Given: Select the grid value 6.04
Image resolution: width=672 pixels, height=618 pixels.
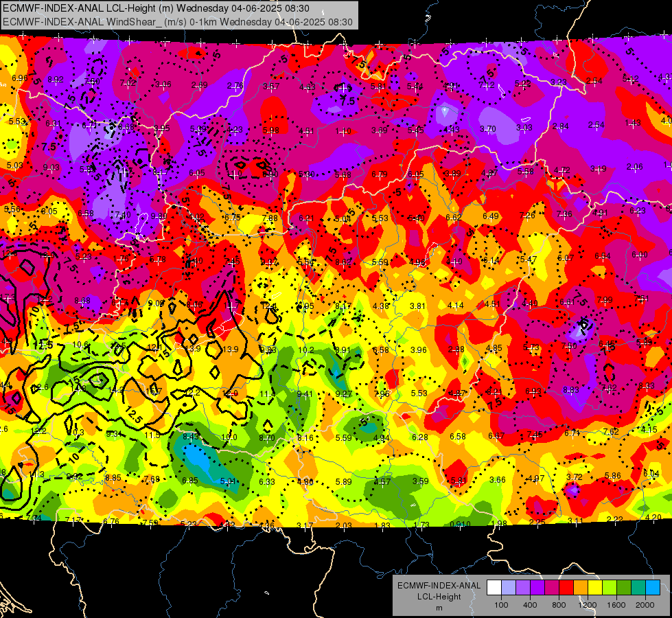Looking at the screenshot, I should pyautogui.click(x=651, y=474).
